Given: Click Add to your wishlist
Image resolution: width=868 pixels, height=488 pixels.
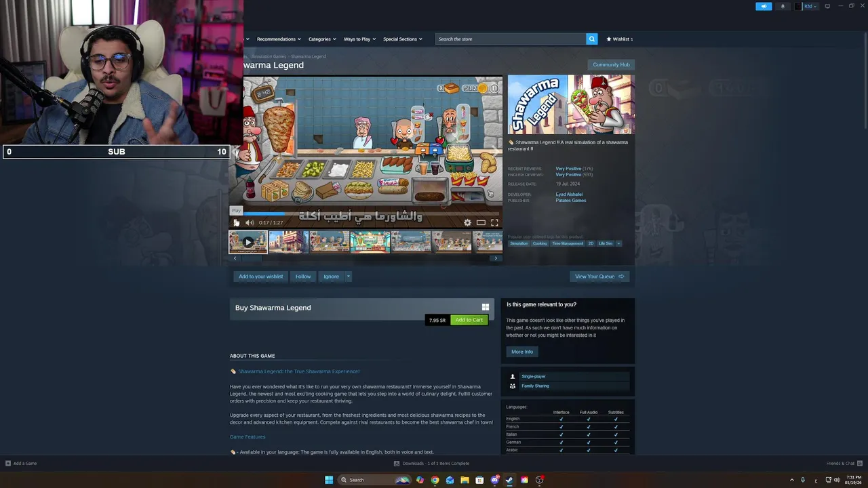Looking at the screenshot, I should [x=260, y=277].
